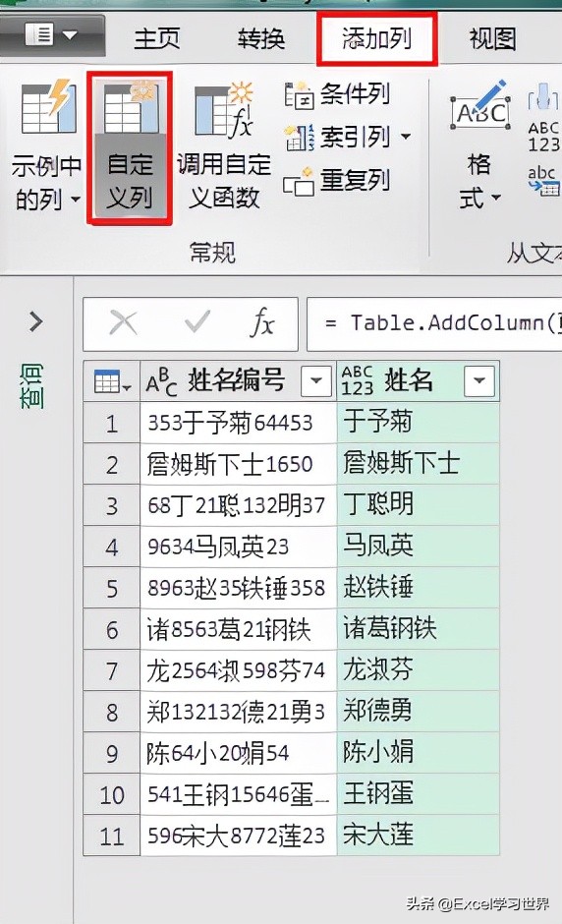Image resolution: width=562 pixels, height=924 pixels.
Task: Click the 查询 queries pane label
Action: coord(31,386)
